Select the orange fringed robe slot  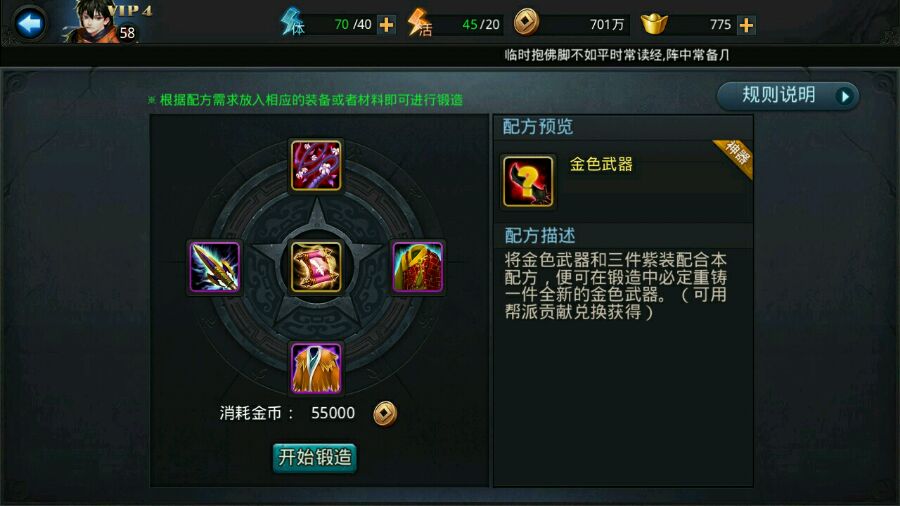tap(316, 369)
